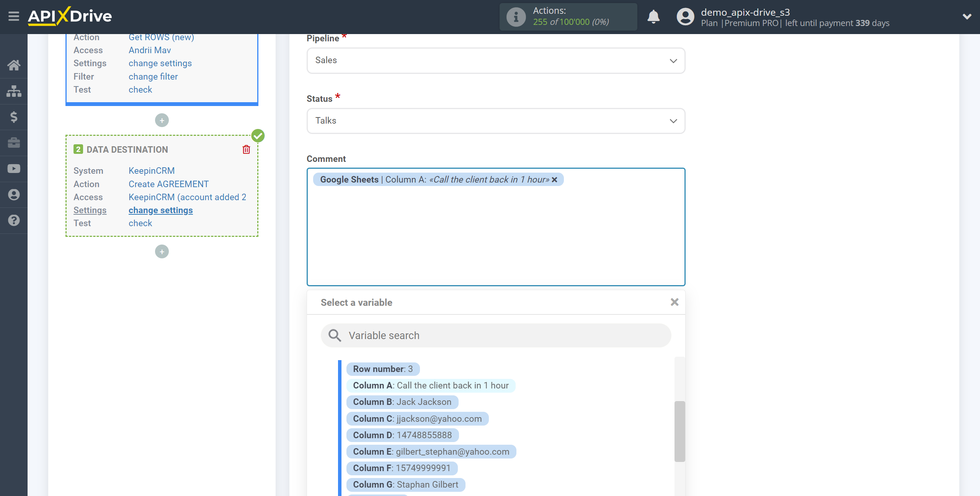This screenshot has width=980, height=496.
Task: Select the Column E email variable
Action: (x=431, y=452)
